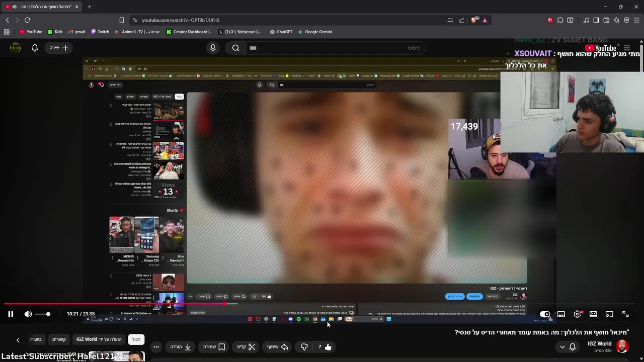Run search with magnifier icon
Viewport: 644px width, 362px height.
click(x=235, y=48)
